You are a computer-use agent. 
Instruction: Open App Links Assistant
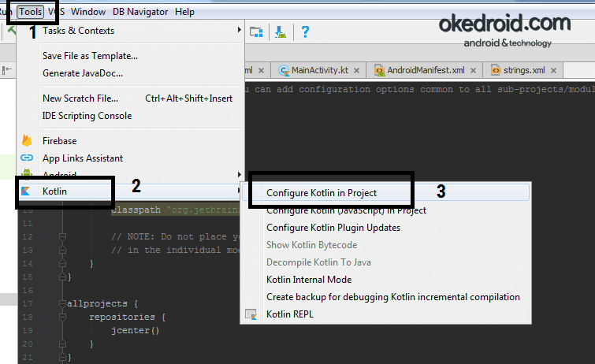(131, 158)
